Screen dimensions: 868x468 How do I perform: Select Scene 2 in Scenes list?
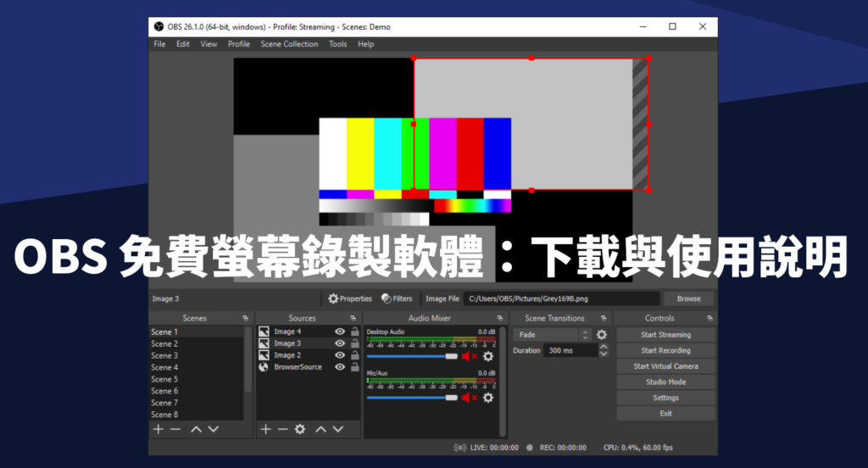pyautogui.click(x=196, y=343)
